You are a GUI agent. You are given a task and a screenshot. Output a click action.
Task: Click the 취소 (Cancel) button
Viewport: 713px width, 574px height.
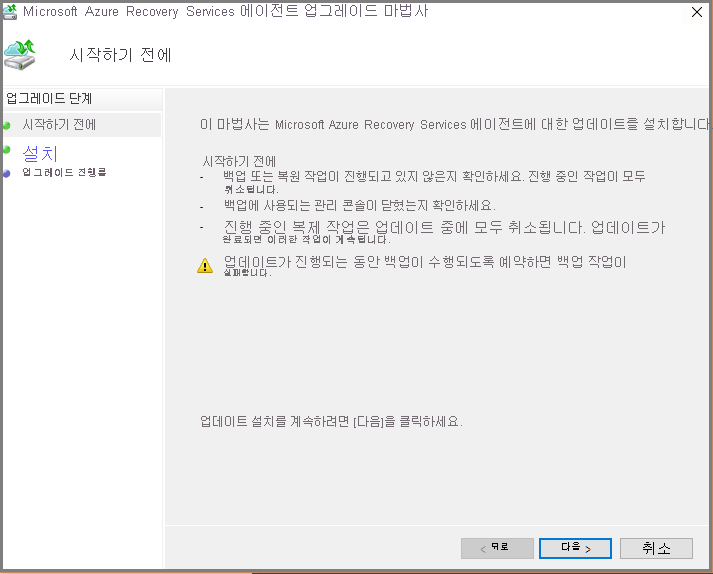(656, 548)
